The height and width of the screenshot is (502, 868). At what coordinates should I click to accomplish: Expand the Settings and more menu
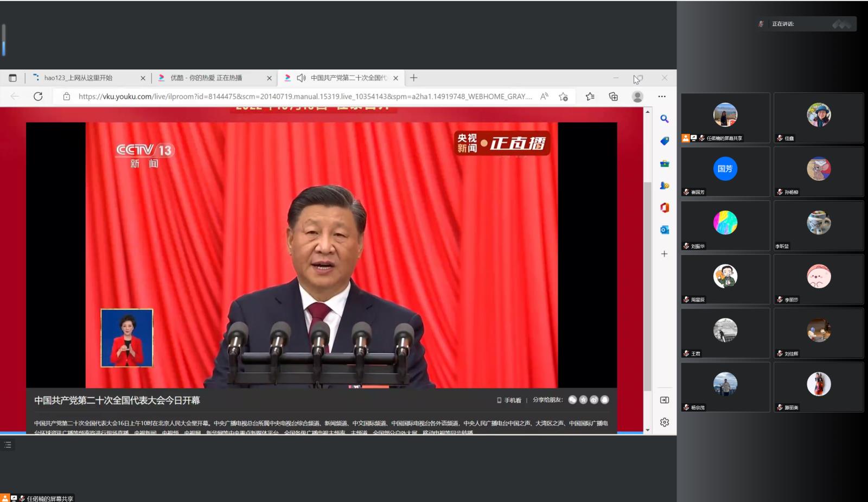(662, 97)
